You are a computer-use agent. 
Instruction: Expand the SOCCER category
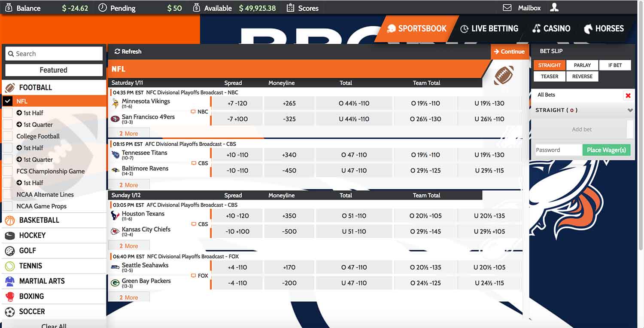point(54,312)
